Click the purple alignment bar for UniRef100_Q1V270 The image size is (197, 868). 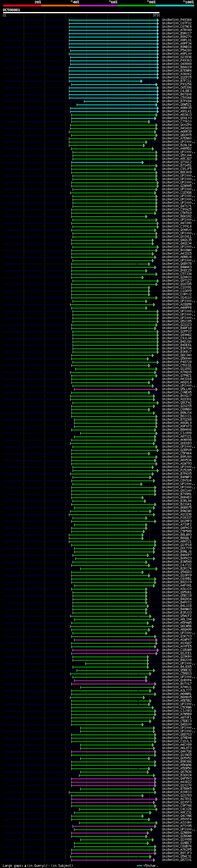114,785
